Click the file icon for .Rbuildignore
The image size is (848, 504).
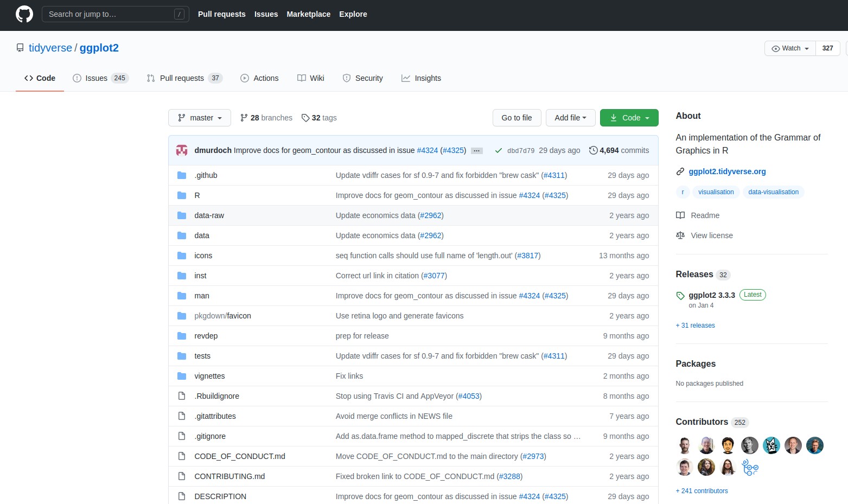[x=182, y=396]
